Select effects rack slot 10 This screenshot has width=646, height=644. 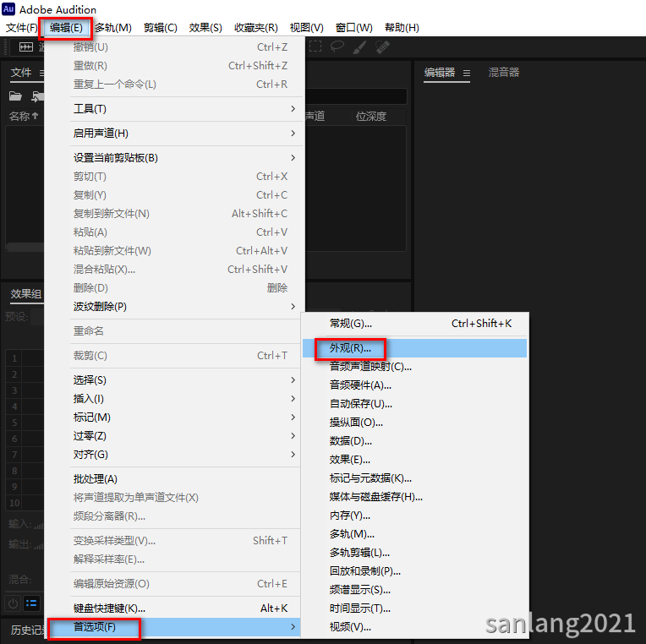(x=25, y=503)
